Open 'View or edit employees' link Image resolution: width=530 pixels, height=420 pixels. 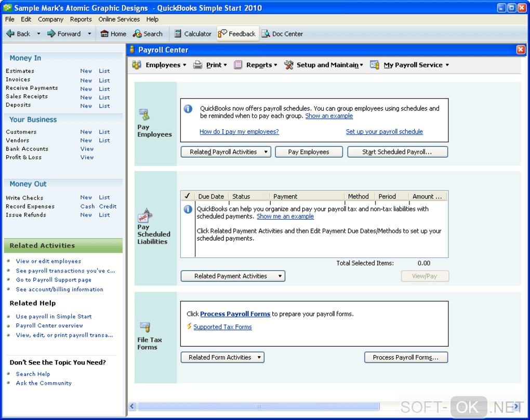click(x=48, y=261)
